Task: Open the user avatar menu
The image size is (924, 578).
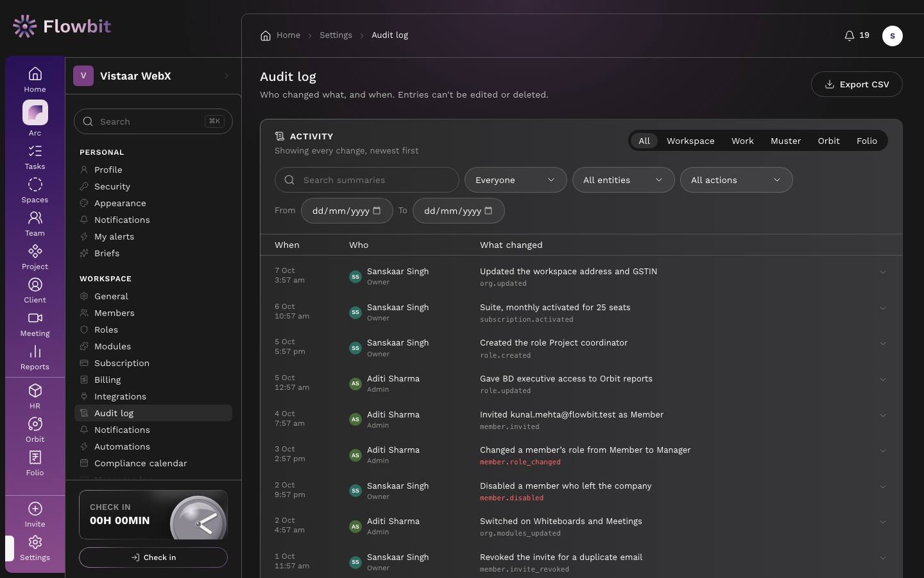Action: (893, 36)
